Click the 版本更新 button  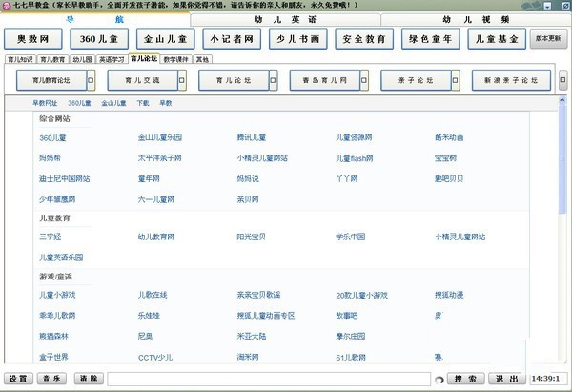(x=548, y=39)
